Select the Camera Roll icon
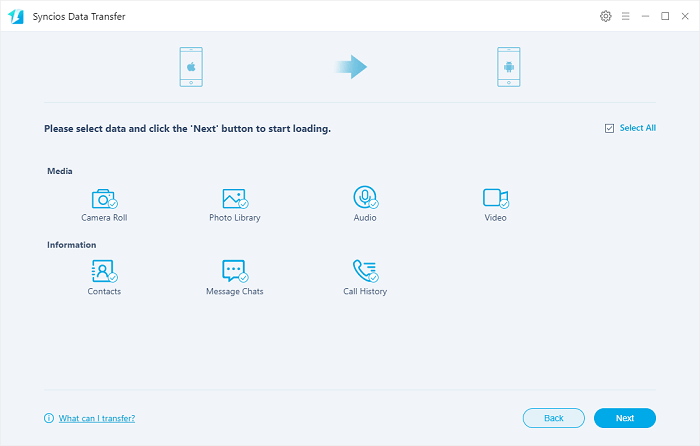700x446 pixels. 104,199
